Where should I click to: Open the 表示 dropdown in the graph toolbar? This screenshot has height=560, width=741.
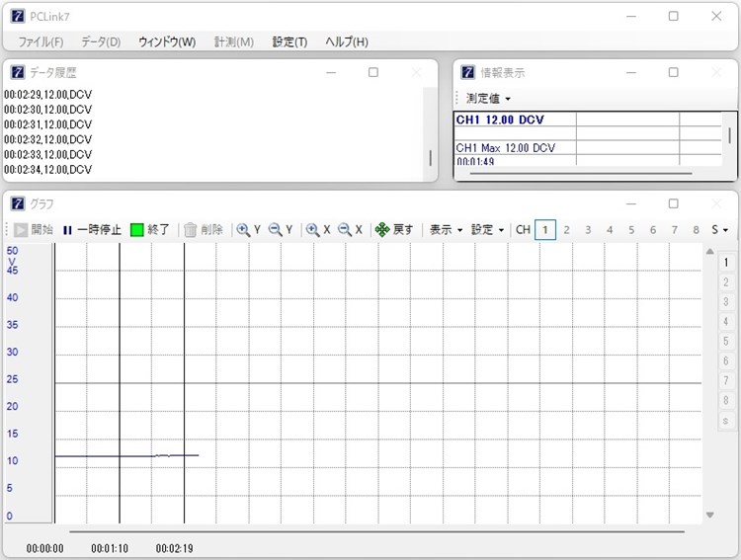445,229
